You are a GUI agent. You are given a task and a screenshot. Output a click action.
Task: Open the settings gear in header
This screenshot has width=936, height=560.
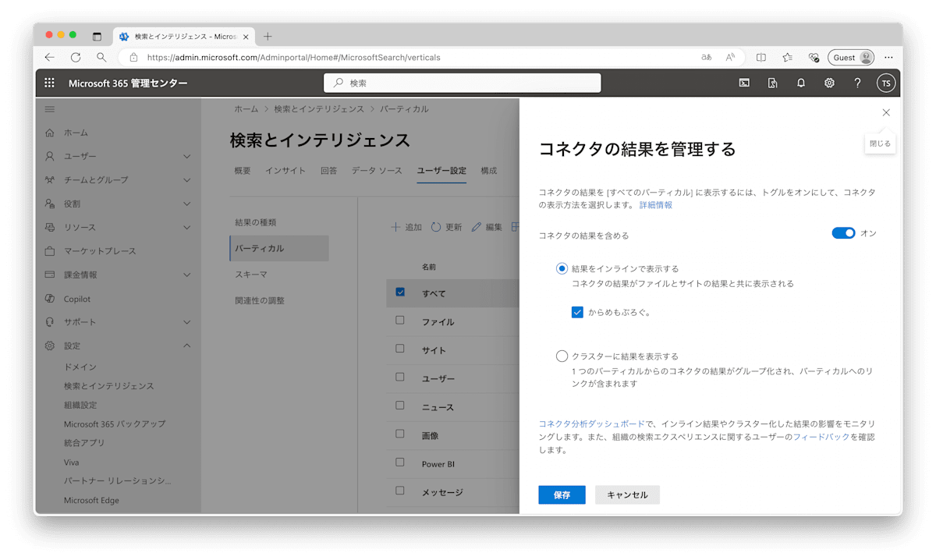point(829,83)
